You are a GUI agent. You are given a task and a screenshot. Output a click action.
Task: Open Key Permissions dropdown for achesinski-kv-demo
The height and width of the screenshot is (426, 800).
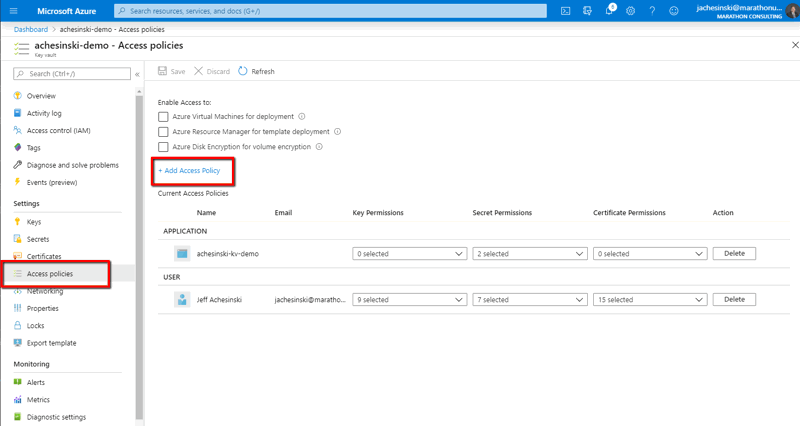(410, 254)
